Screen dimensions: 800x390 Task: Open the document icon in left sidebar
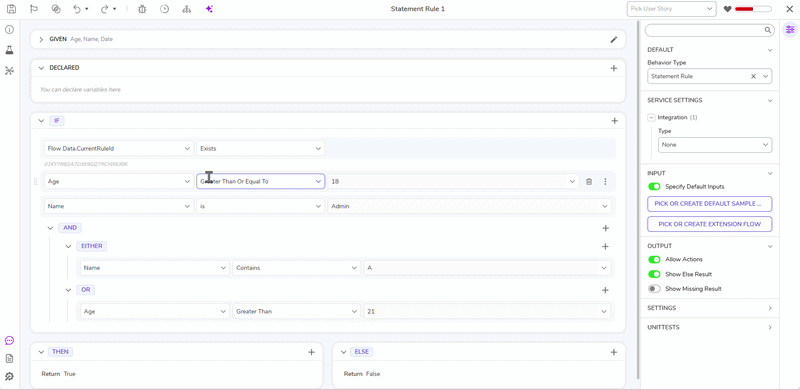(x=9, y=358)
